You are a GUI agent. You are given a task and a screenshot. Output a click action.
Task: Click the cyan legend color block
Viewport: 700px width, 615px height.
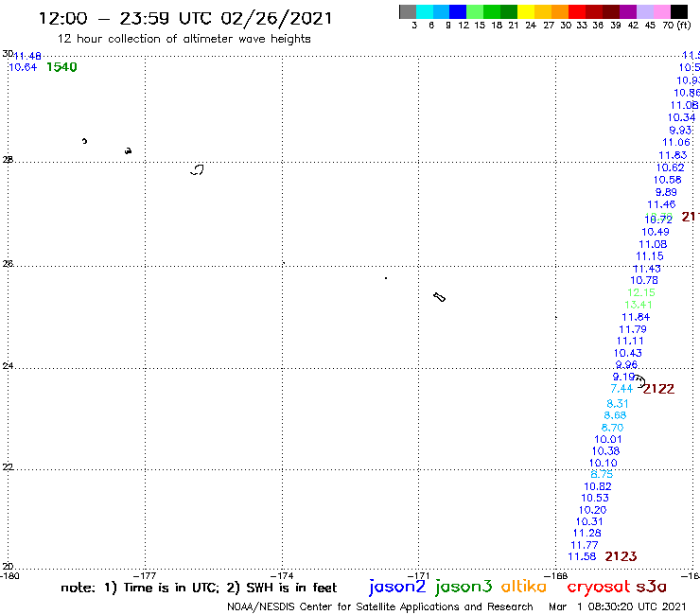(425, 11)
